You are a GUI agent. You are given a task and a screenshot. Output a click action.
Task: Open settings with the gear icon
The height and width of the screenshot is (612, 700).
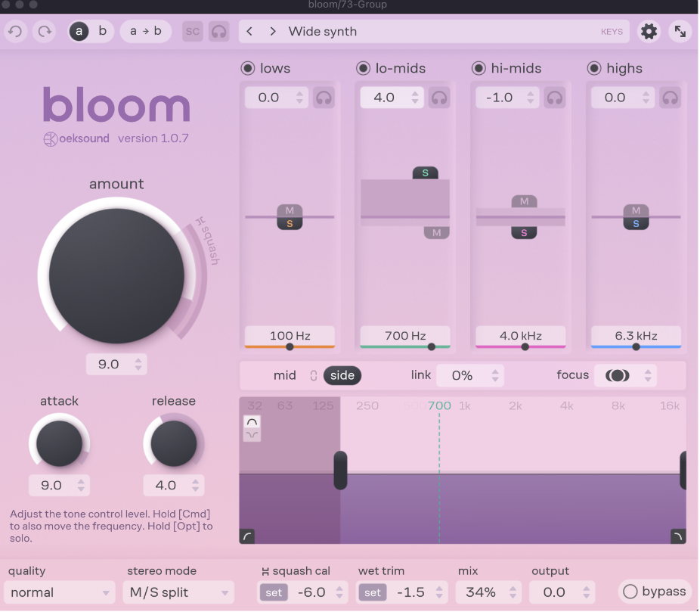pos(649,32)
